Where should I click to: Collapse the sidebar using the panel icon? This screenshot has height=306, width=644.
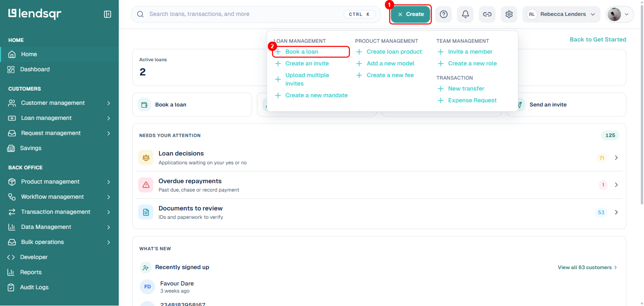(107, 14)
